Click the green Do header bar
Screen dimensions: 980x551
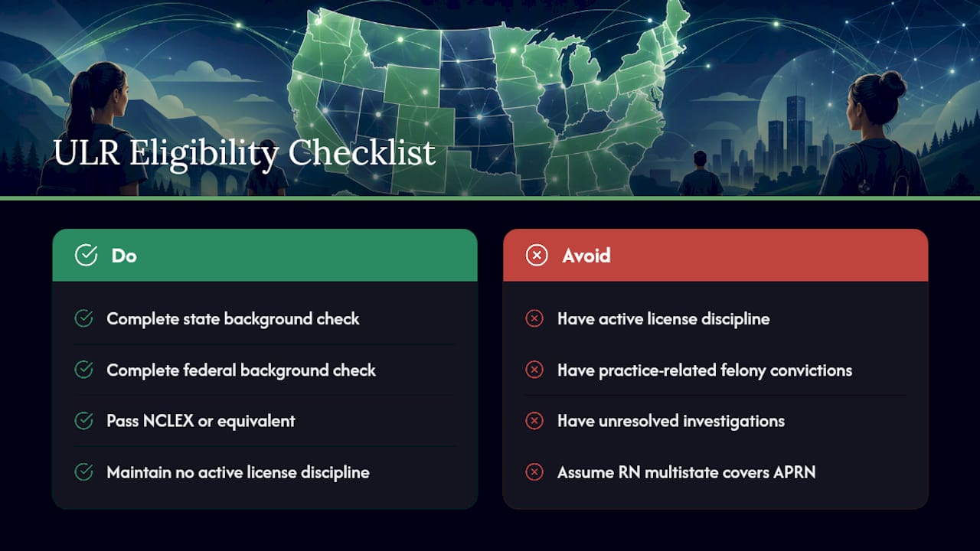(x=265, y=256)
